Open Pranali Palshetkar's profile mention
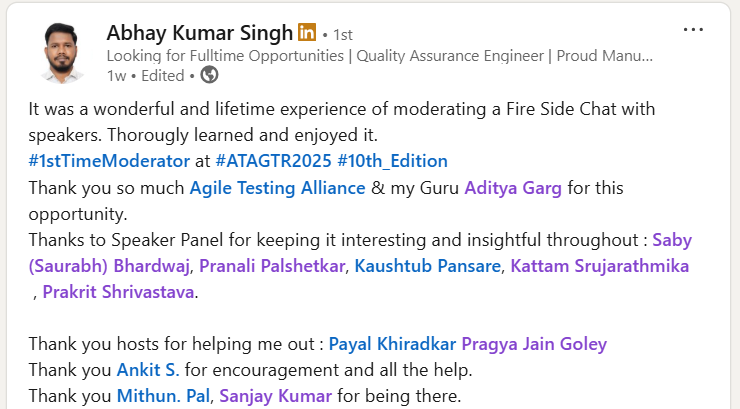This screenshot has height=409, width=740. pyautogui.click(x=273, y=265)
